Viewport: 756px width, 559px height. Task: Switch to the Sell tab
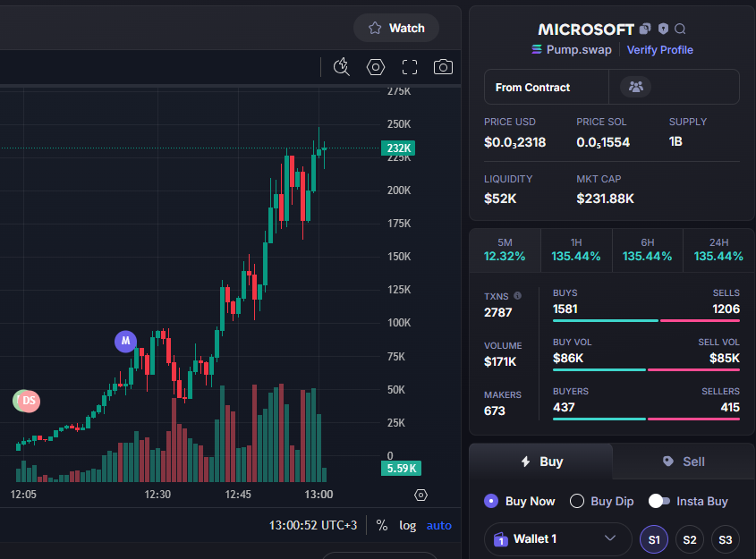point(684,462)
